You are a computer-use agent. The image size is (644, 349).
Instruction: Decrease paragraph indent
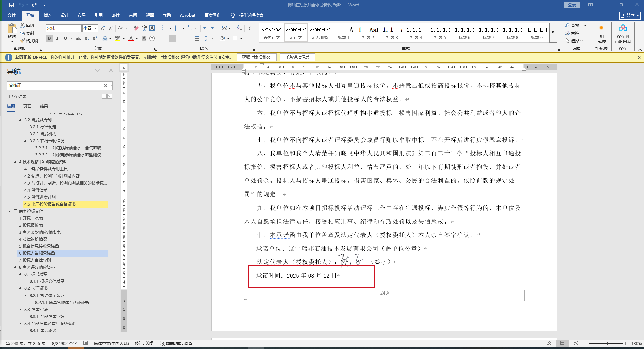pyautogui.click(x=206, y=28)
